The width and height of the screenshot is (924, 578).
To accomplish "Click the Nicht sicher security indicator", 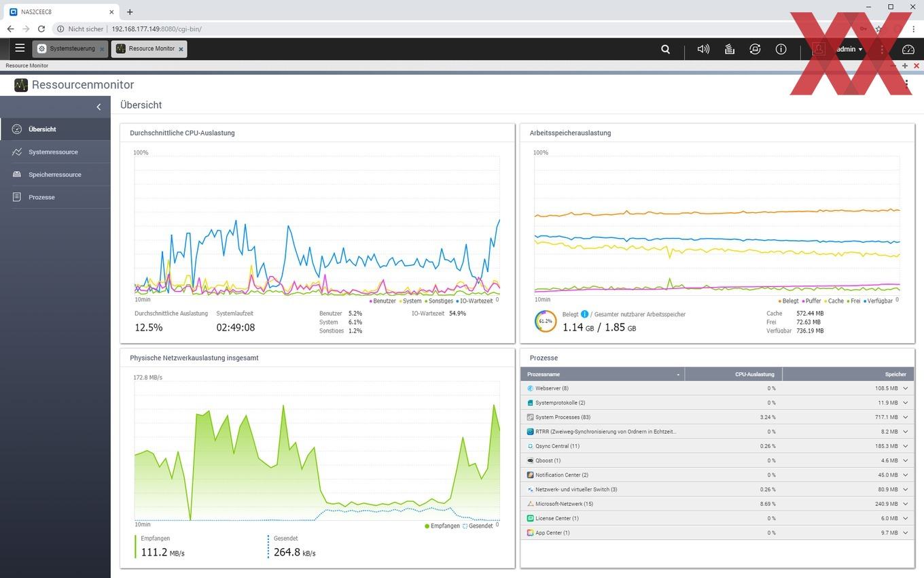I will pos(80,29).
